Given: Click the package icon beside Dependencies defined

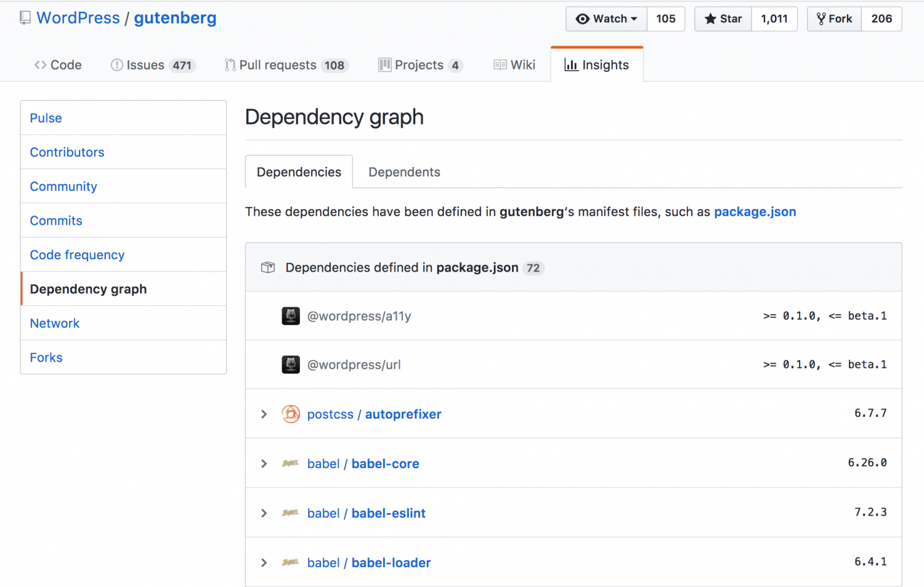Looking at the screenshot, I should click(268, 267).
